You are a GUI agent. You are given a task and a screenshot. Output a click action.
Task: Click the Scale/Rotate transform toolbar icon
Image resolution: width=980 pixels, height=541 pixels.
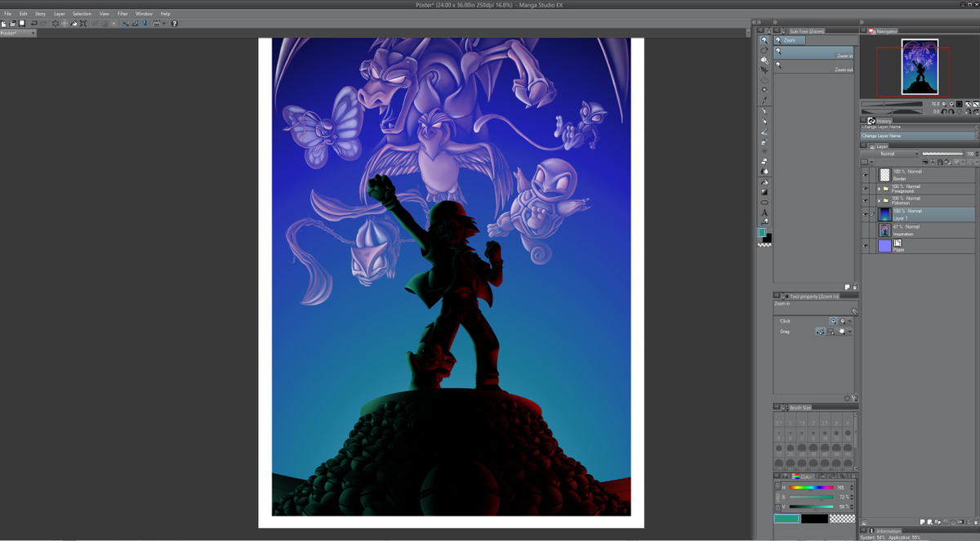coord(83,24)
